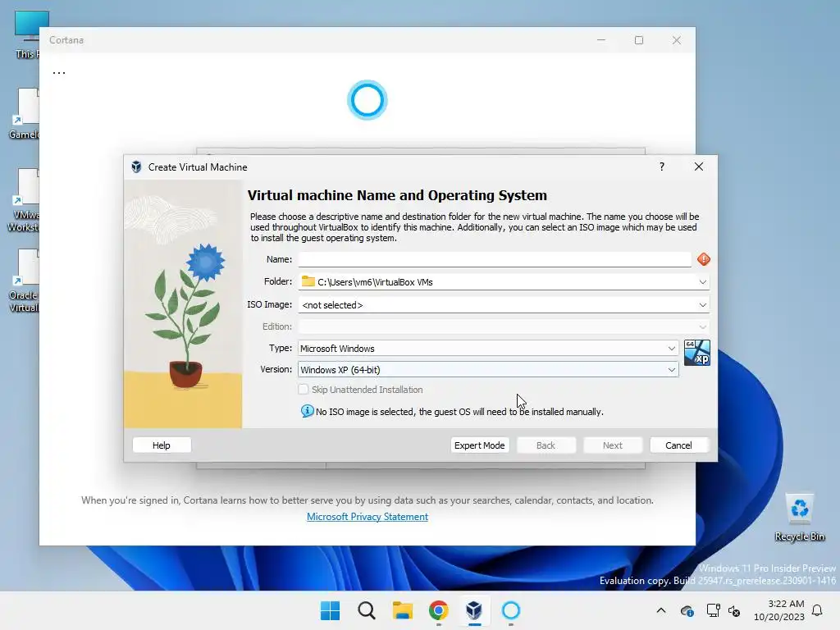The width and height of the screenshot is (840, 630).
Task: Click the Cortana circle logo
Action: pos(367,100)
